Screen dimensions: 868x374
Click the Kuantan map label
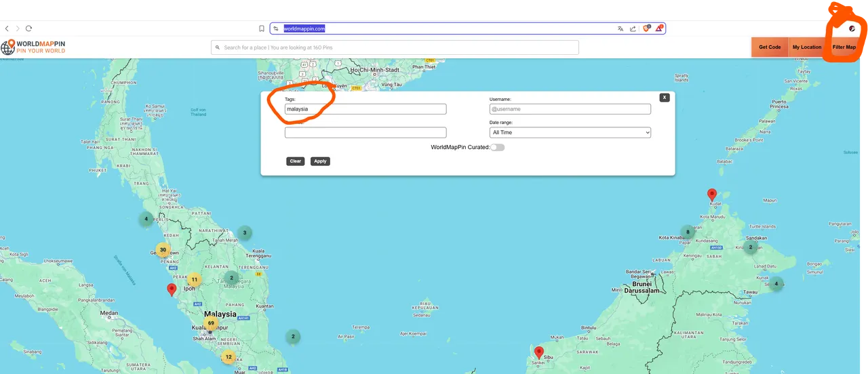coord(264,306)
